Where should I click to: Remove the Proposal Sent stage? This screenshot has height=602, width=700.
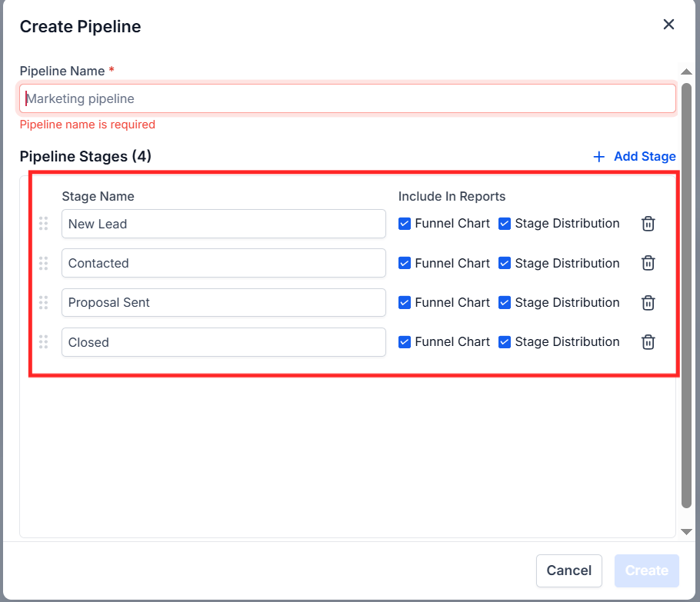point(648,302)
